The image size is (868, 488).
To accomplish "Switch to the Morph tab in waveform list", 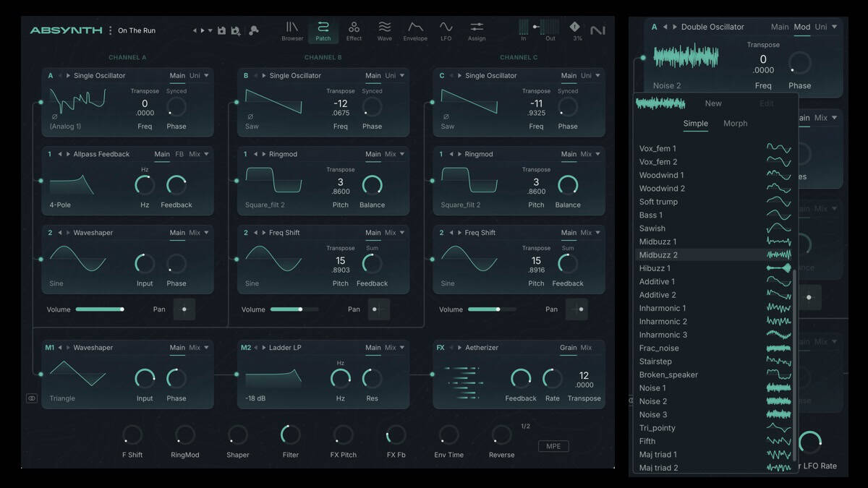I will [735, 124].
